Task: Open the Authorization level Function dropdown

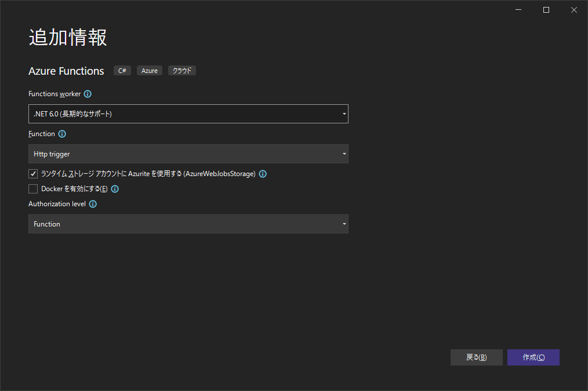Action: 188,224
